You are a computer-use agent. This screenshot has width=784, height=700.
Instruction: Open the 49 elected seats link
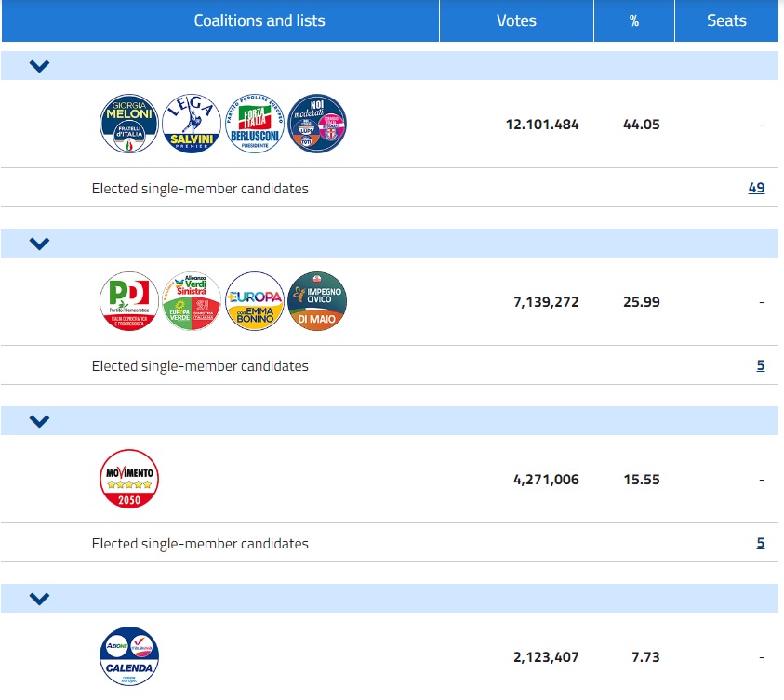[x=756, y=188]
